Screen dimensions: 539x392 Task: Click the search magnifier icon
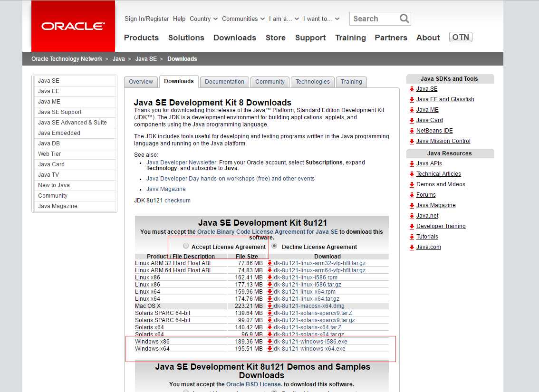pos(404,18)
